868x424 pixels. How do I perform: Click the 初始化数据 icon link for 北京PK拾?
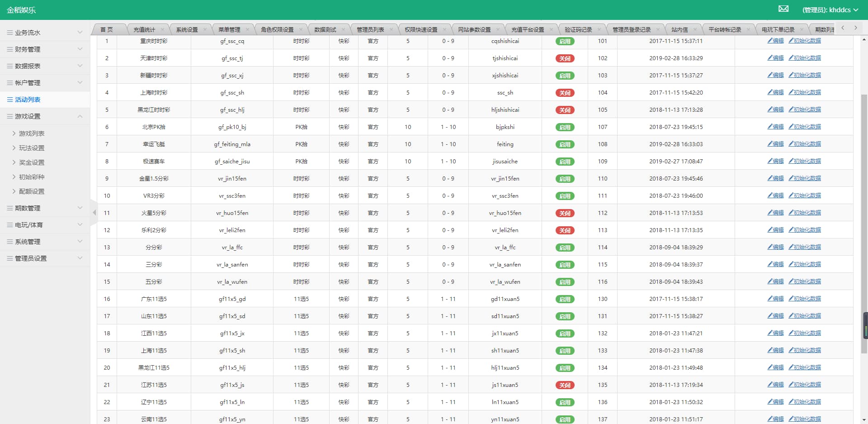click(x=805, y=127)
